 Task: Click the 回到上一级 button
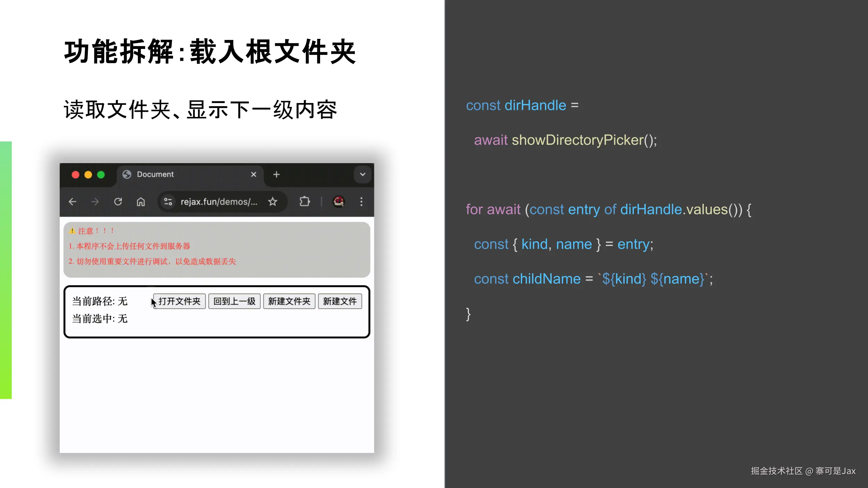click(x=234, y=301)
